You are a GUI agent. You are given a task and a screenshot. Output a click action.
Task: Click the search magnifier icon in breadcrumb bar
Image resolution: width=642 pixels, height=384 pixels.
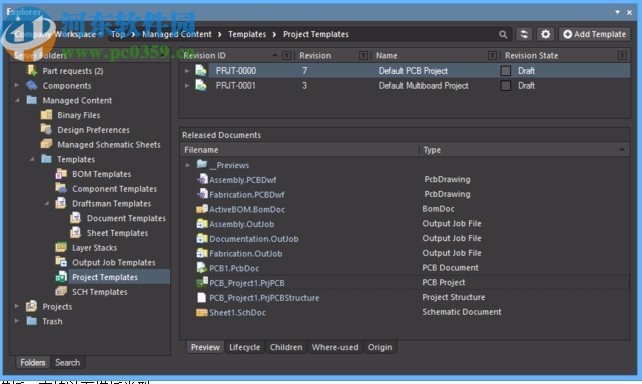click(503, 34)
